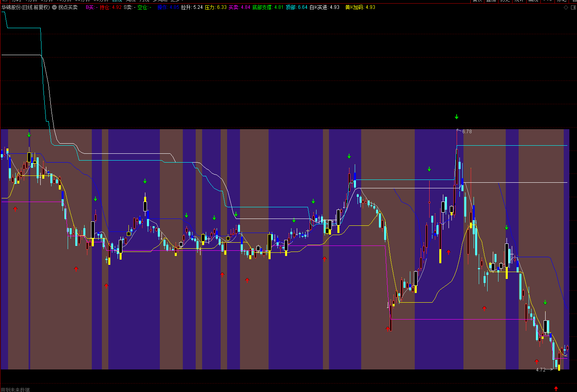The height and width of the screenshot is (392, 577).
Task: Click the 拉升: 5.24 indicator value
Action: [x=192, y=7]
